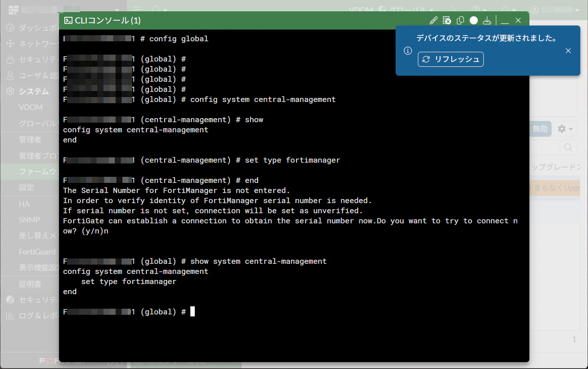This screenshot has height=369, width=588.
Task: Click the pencil edit icon in CLI console header
Action: tap(434, 20)
